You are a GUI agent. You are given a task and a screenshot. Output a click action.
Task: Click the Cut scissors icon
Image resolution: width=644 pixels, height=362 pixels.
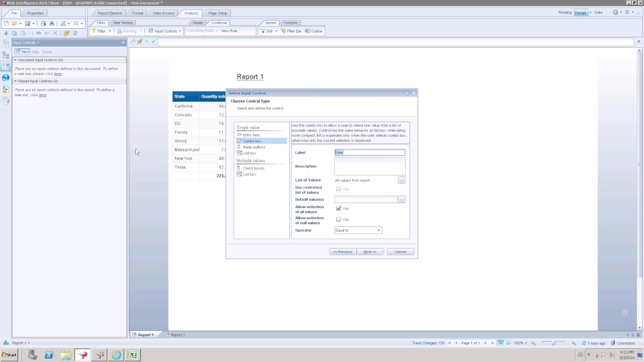point(6,33)
